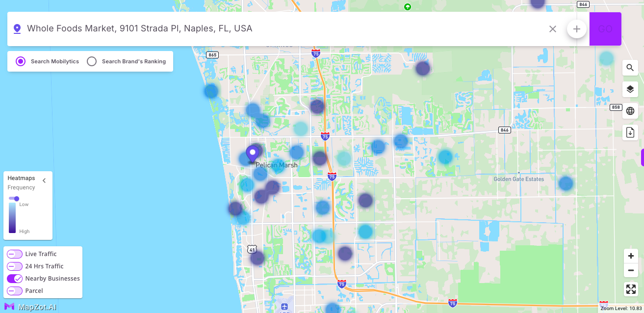Select Search Brand's Ranking radio option

(x=92, y=61)
